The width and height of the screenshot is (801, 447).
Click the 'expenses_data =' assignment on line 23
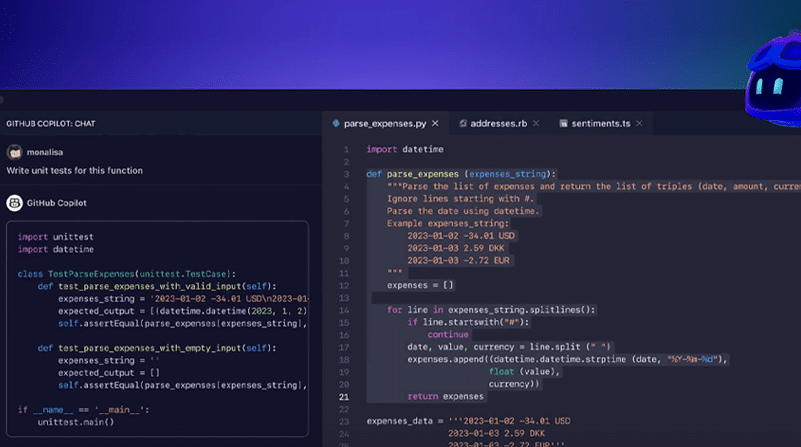click(x=468, y=421)
